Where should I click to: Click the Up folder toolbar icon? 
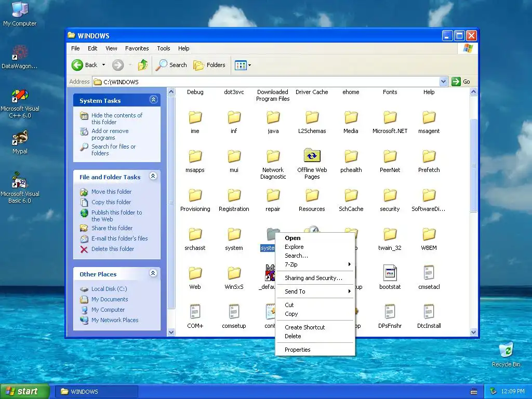pos(143,65)
